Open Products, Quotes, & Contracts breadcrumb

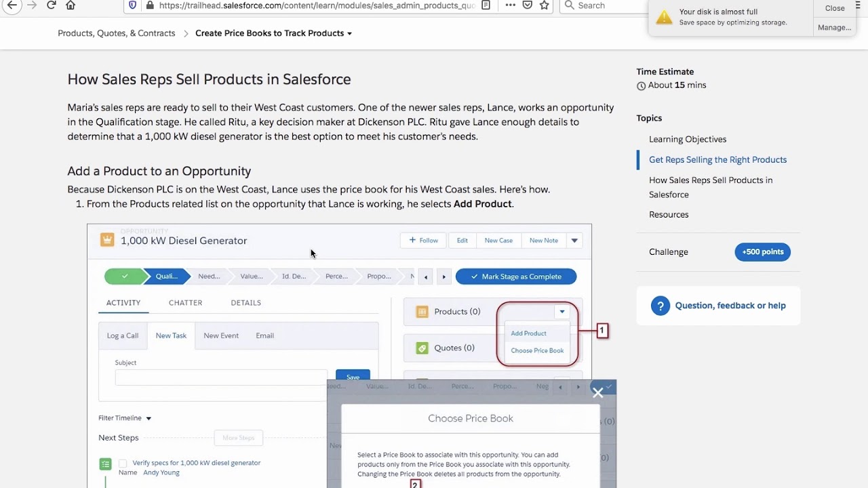pos(117,33)
